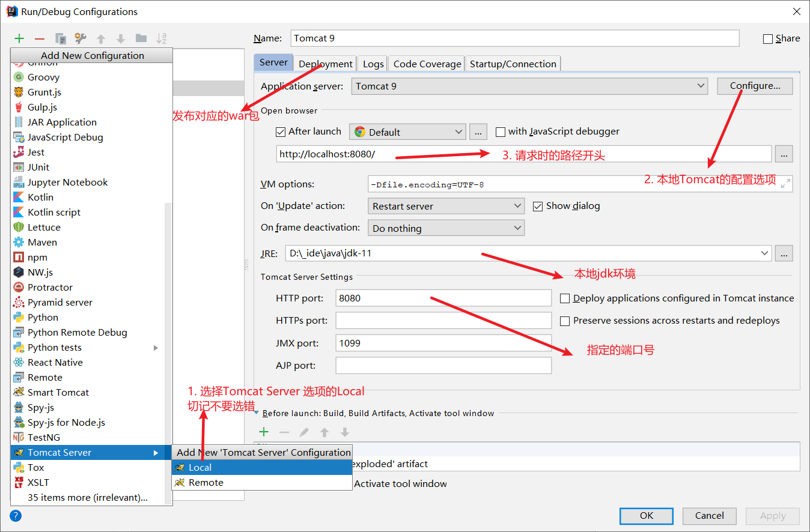Viewport: 810px width, 532px height.
Task: Click the TestNG icon in list
Action: point(19,437)
